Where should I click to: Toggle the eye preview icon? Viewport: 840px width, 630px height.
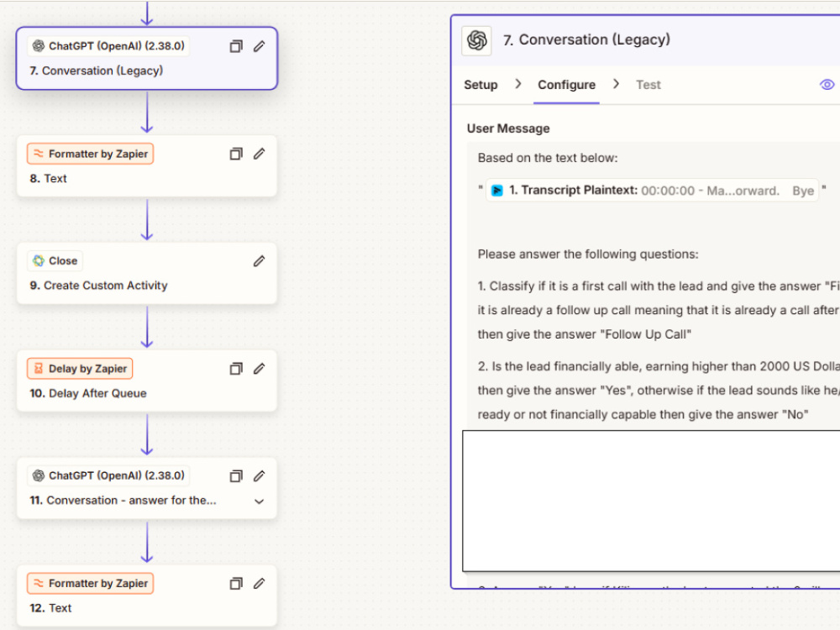(827, 85)
